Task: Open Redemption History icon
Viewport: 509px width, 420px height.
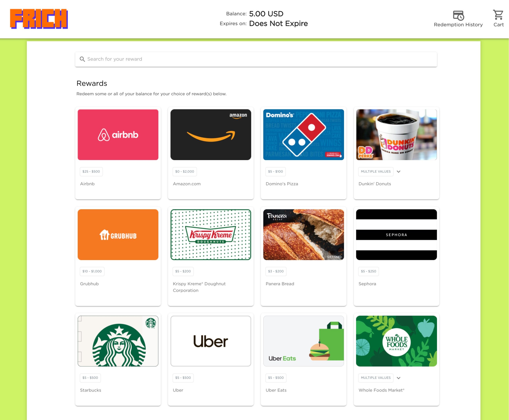Action: point(458,16)
